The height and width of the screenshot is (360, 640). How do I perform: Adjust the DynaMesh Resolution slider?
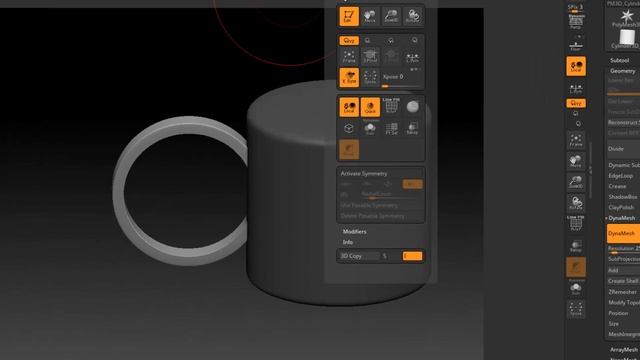tap(623, 249)
